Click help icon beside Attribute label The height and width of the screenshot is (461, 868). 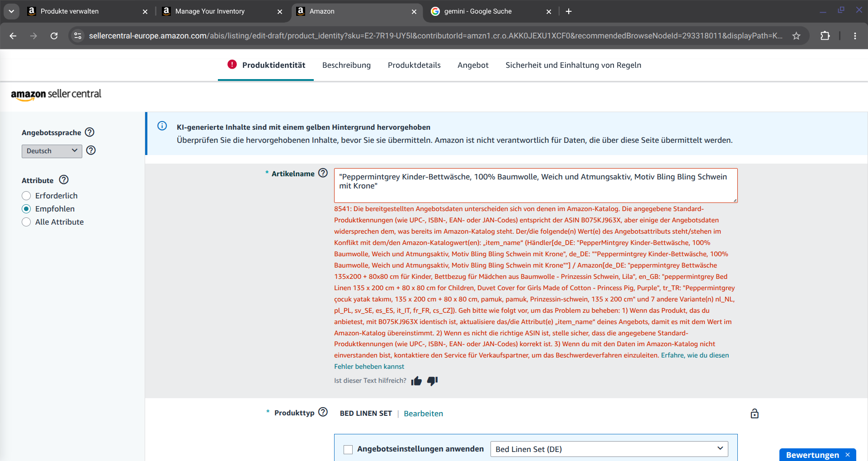[x=64, y=180]
